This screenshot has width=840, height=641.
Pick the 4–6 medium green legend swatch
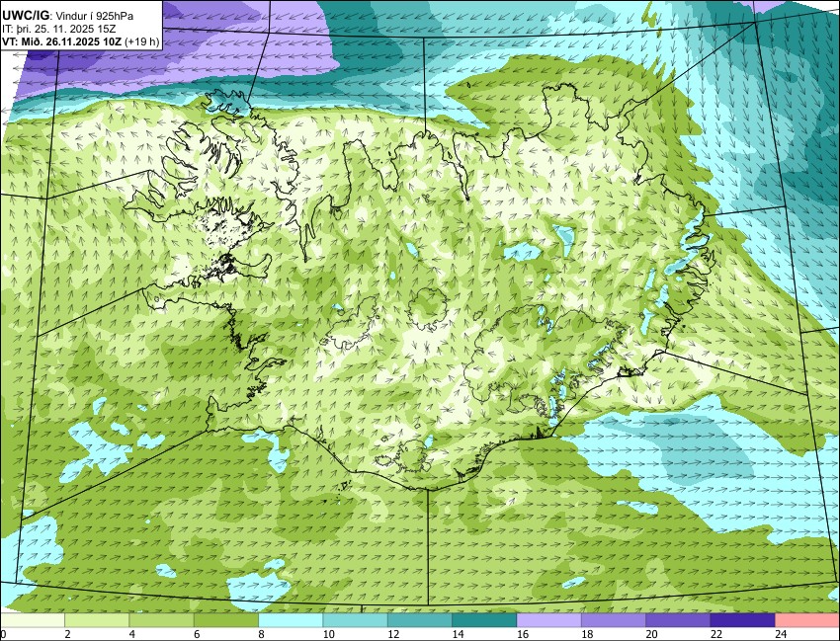[x=161, y=620]
